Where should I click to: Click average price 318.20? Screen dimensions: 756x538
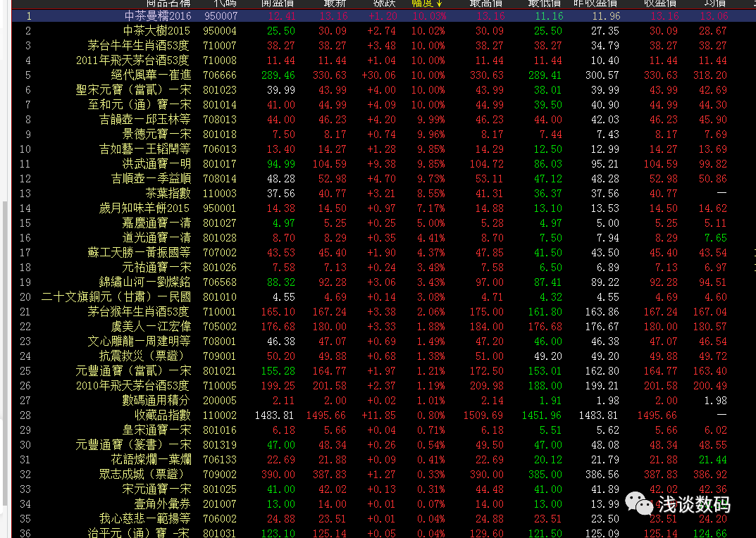tap(709, 75)
